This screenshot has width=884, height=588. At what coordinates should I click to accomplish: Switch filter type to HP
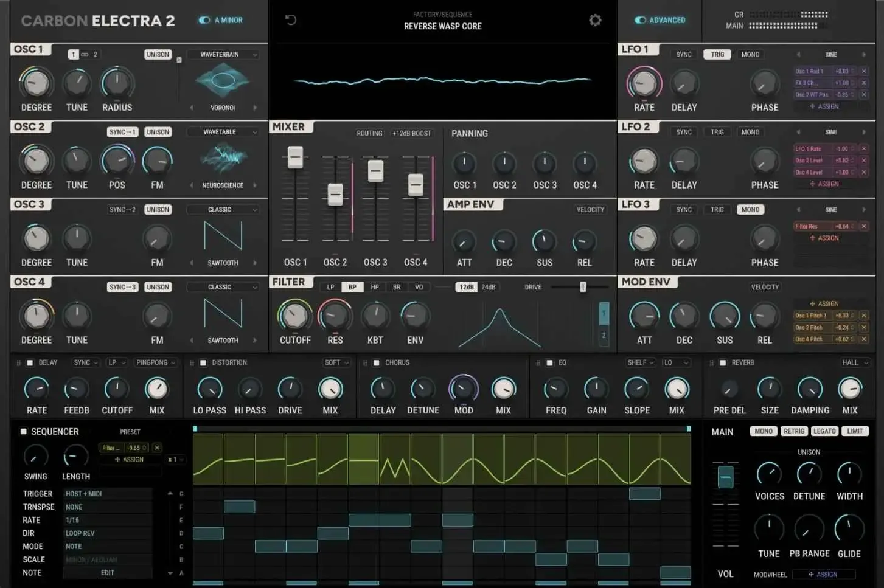coord(375,287)
